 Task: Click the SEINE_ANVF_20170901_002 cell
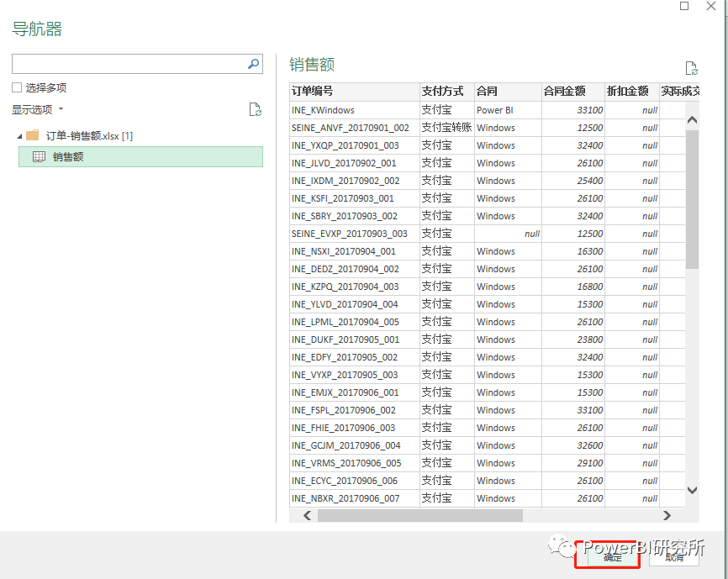[x=354, y=128]
